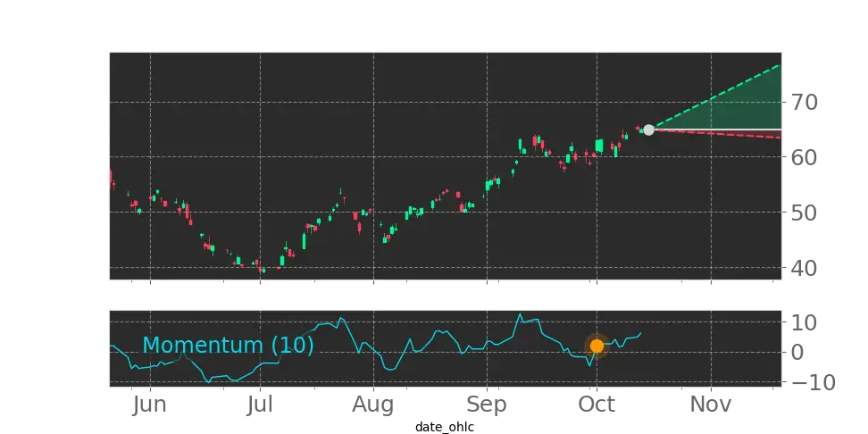Click the 'Aug' x-axis label
The width and height of the screenshot is (868, 434).
point(373,405)
